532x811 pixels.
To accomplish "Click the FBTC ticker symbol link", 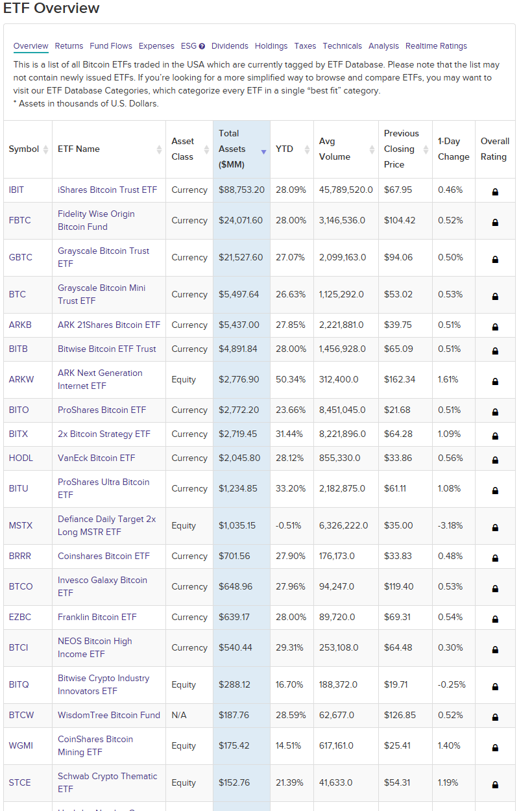I will (19, 221).
